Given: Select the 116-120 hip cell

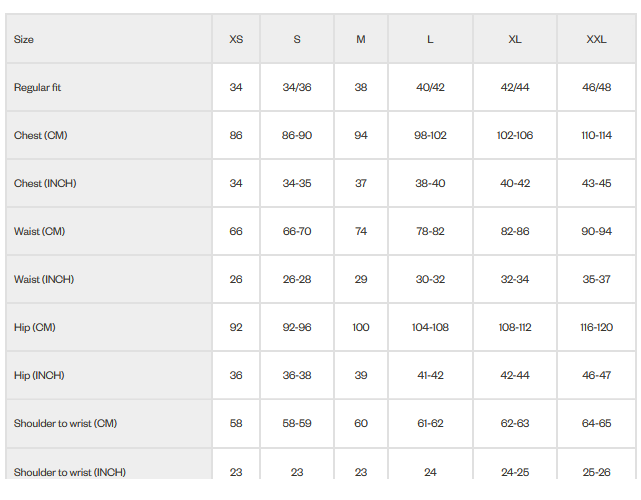Looking at the screenshot, I should tap(596, 327).
